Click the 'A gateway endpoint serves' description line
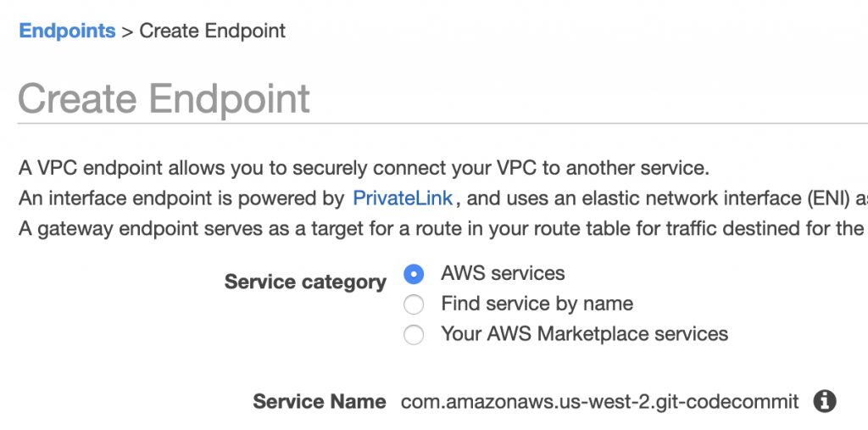Image resolution: width=868 pixels, height=430 pixels. 442,228
